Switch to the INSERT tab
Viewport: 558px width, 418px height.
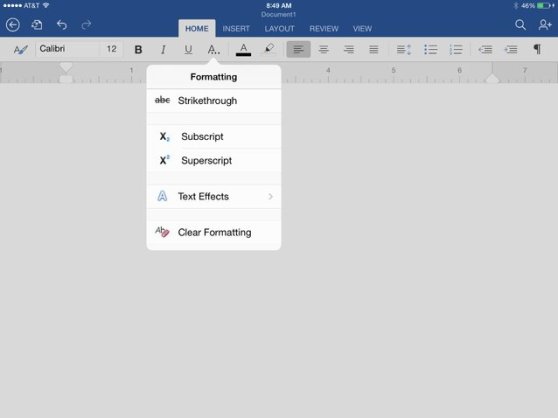click(236, 29)
